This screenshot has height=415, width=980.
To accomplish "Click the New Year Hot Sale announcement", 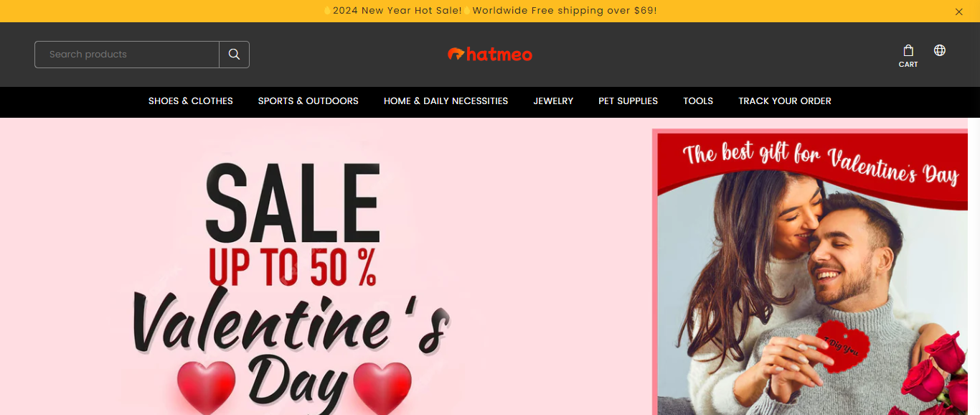I will pos(490,11).
